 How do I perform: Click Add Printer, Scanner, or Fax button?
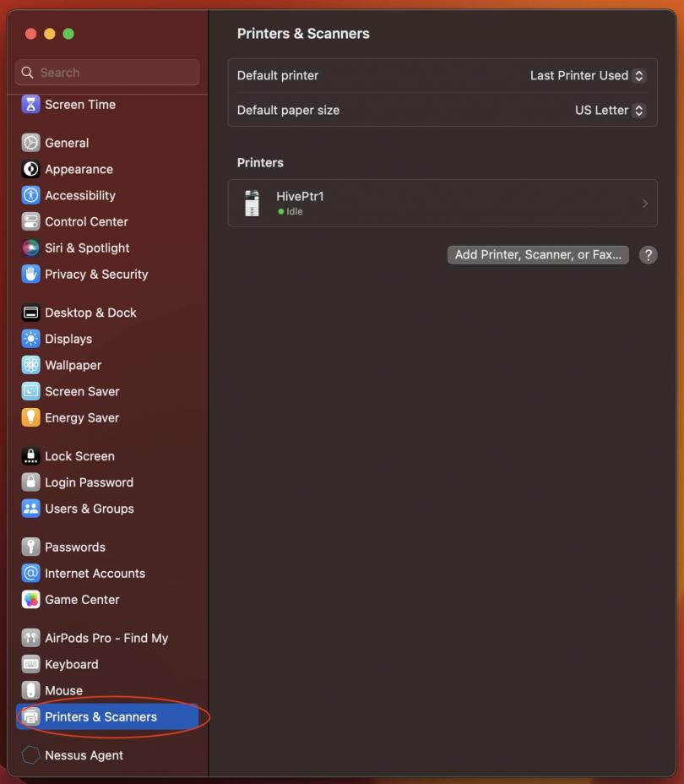(x=538, y=255)
